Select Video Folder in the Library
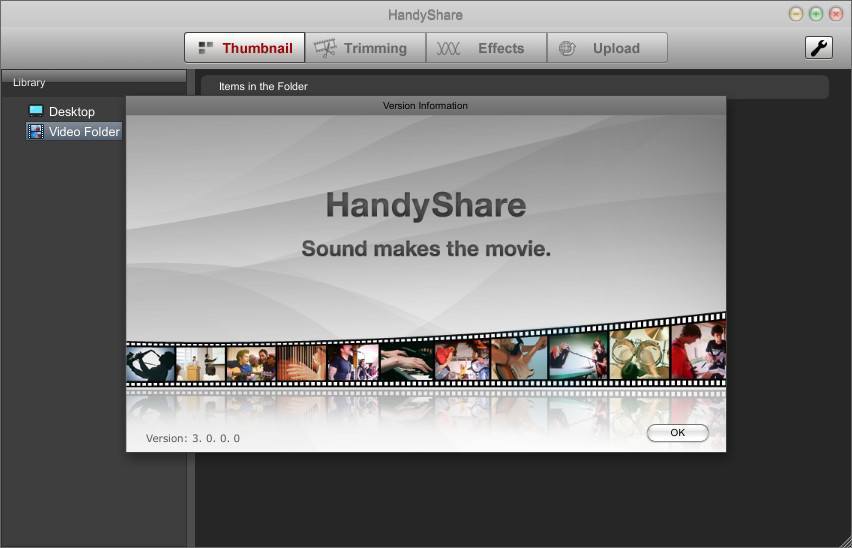This screenshot has height=548, width=852. point(74,131)
